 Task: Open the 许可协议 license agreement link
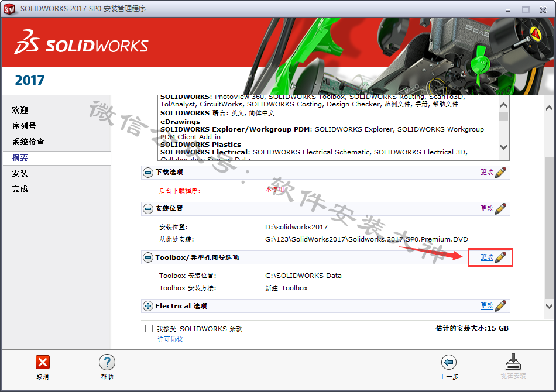pos(170,339)
